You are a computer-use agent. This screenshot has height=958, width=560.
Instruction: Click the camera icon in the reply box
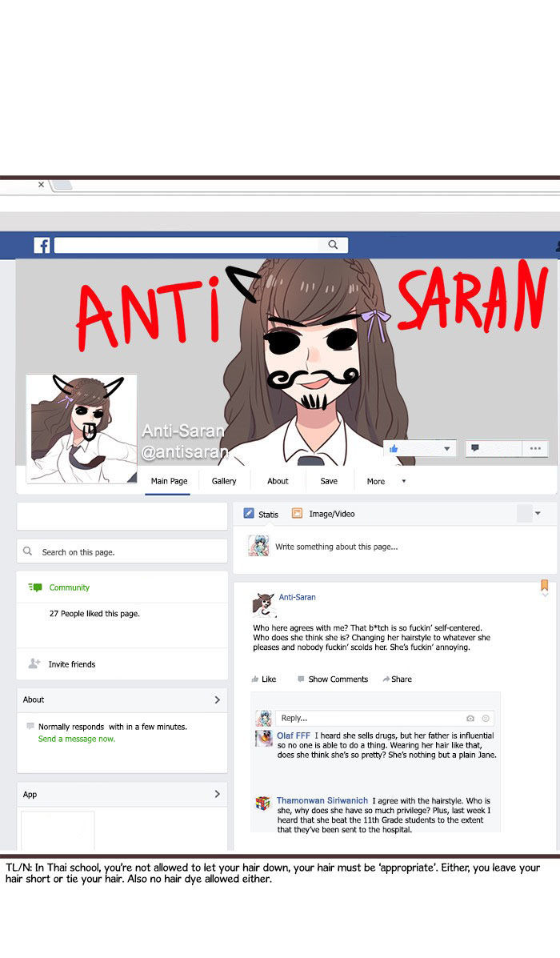[x=470, y=718]
